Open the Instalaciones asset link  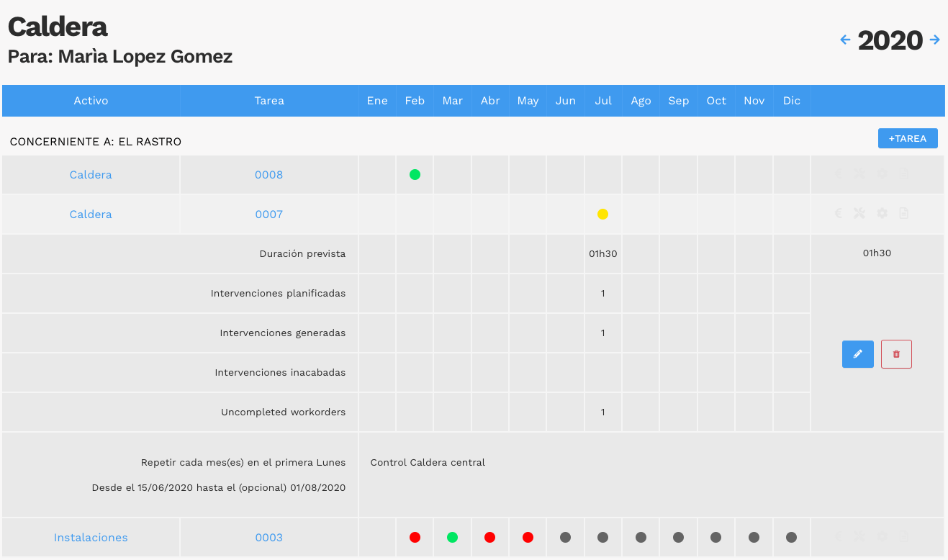tap(91, 537)
